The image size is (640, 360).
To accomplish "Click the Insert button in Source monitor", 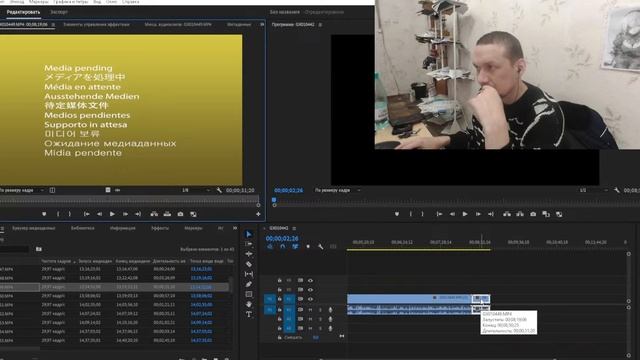I will tap(154, 214).
